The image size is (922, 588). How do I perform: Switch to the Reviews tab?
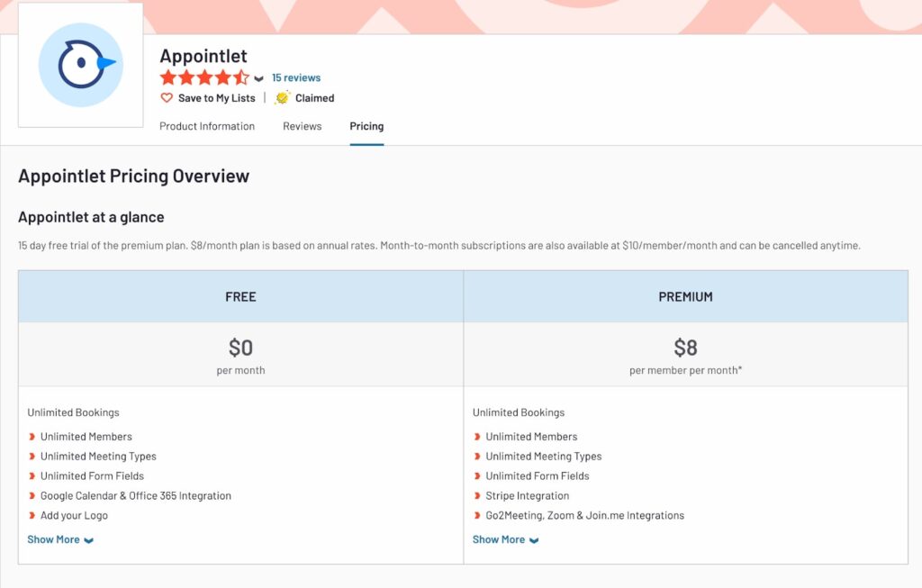click(x=303, y=126)
